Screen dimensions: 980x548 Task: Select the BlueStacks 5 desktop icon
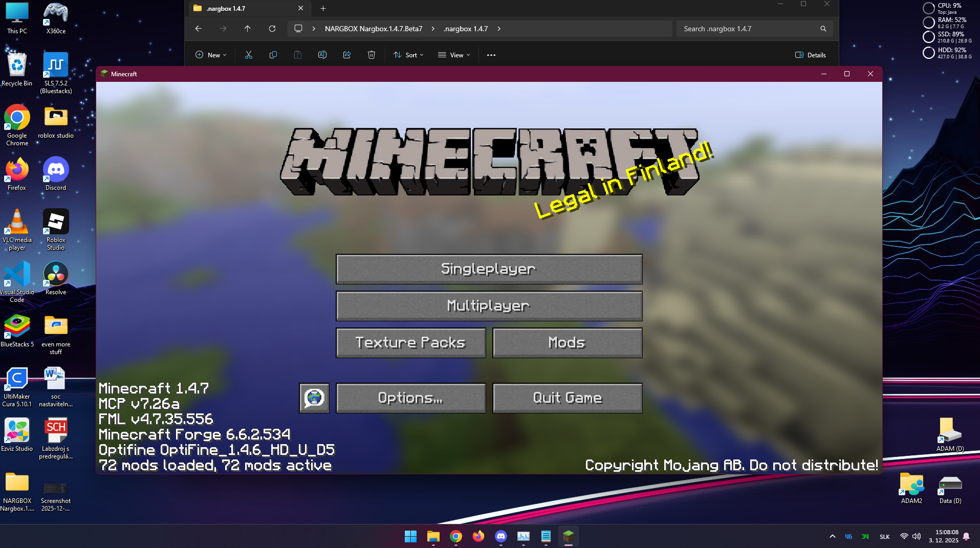17,331
